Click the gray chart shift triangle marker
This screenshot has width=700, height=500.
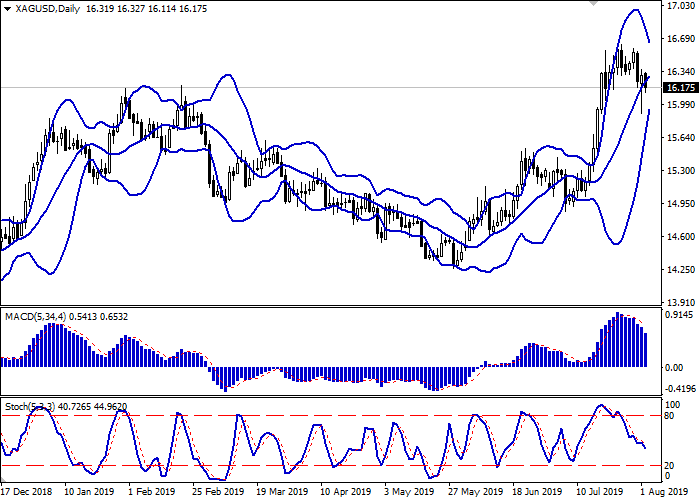click(x=596, y=4)
